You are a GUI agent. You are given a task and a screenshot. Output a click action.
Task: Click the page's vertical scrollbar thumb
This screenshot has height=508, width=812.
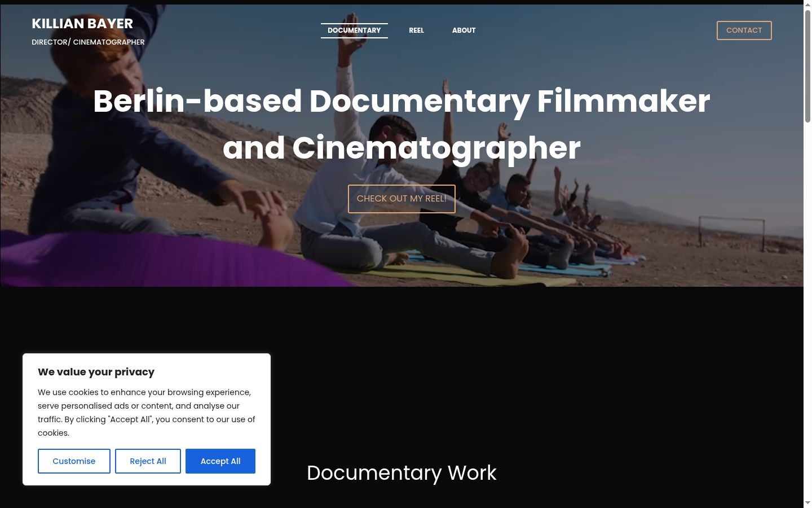coord(807,67)
